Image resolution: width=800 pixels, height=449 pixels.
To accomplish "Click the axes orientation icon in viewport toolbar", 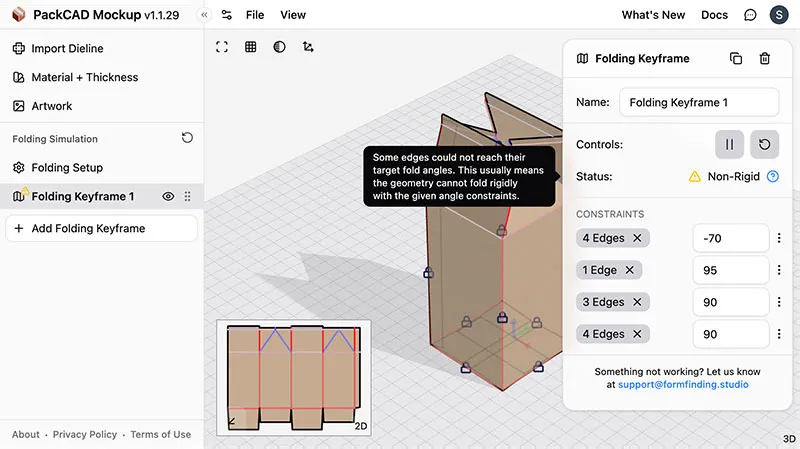I will tap(308, 47).
